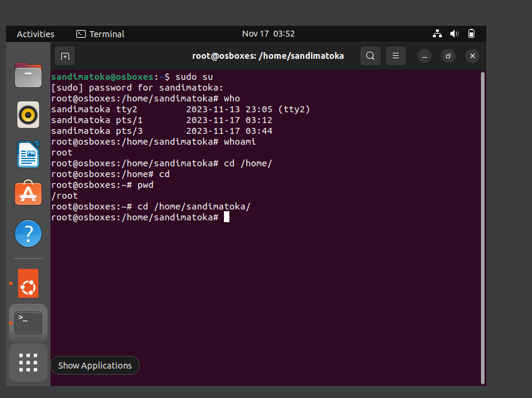Click the 'cd /home/sandimatoka/' command
This screenshot has width=532, height=398.
(x=194, y=207)
